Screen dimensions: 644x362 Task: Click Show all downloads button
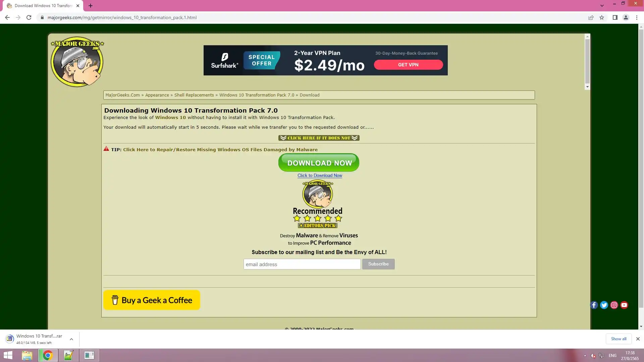click(618, 339)
